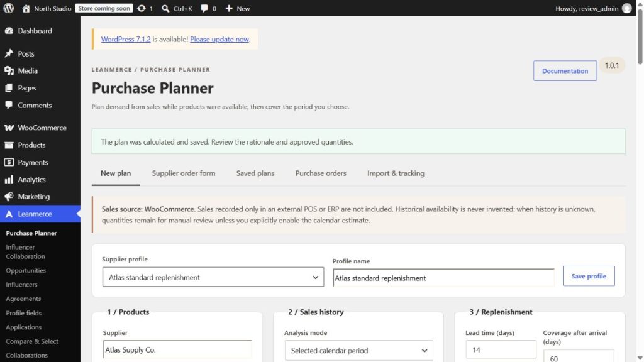Click the Analytics bar chart icon

[9, 179]
